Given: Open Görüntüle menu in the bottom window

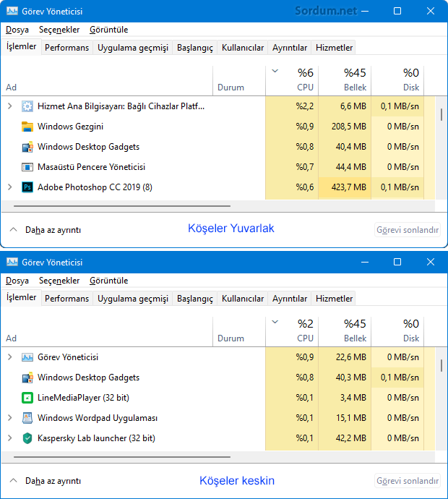Looking at the screenshot, I should pos(108,281).
